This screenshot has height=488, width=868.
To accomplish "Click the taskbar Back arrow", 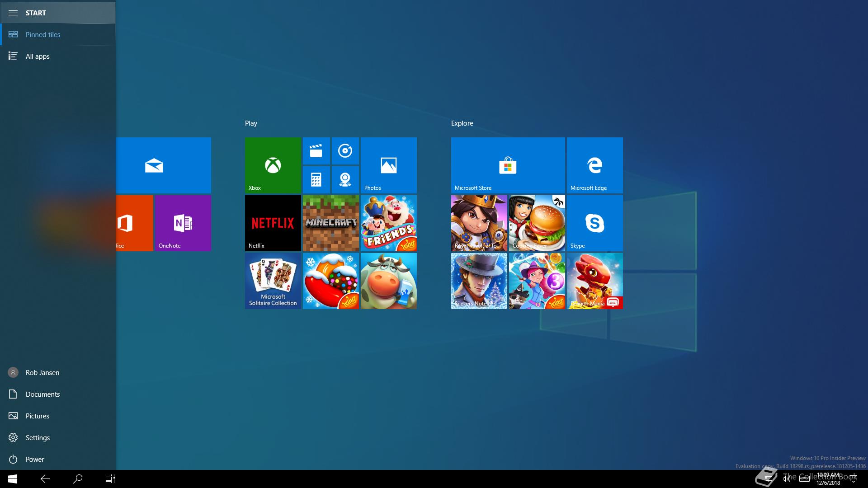I will pos(45,479).
